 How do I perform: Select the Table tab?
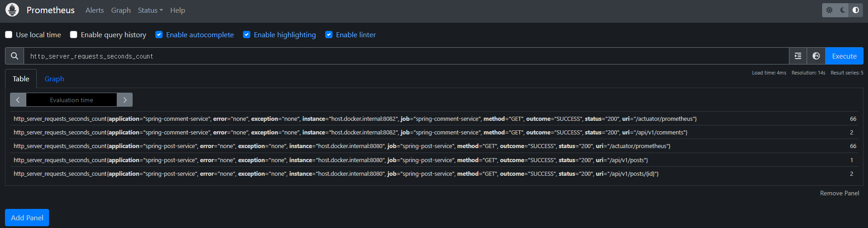[x=21, y=79]
